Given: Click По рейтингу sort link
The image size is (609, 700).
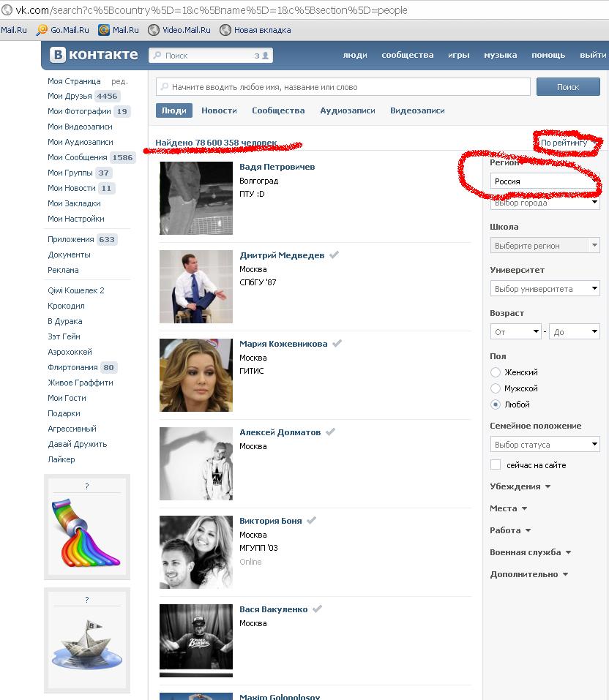Looking at the screenshot, I should pos(564,143).
